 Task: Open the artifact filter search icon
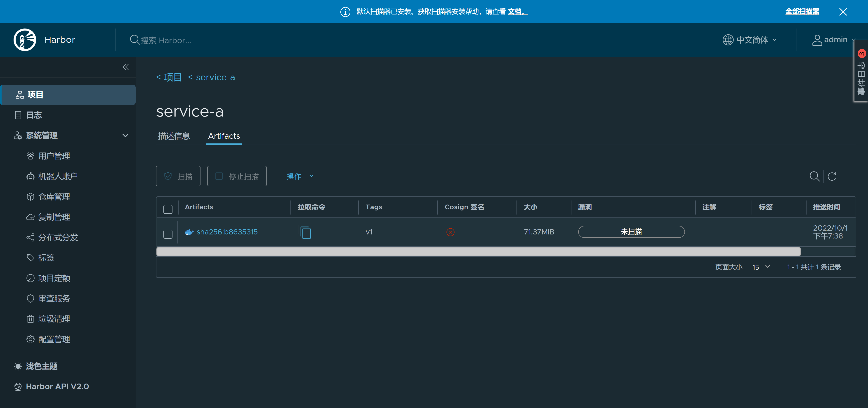814,176
